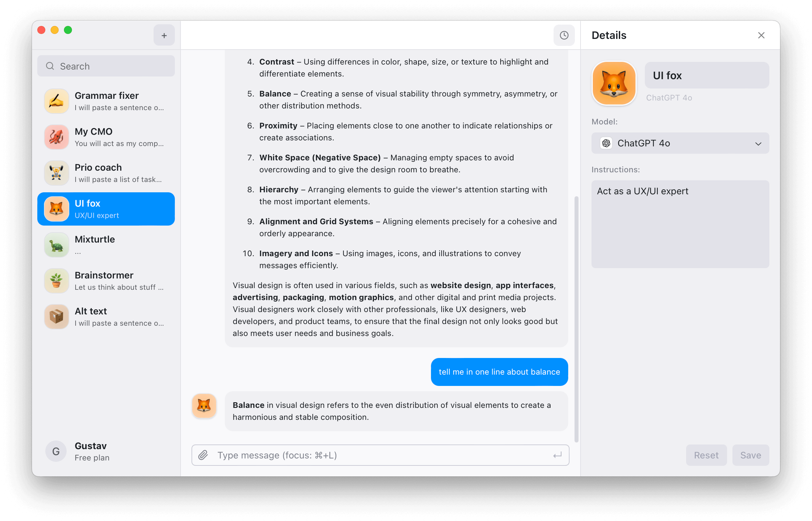Click the message attachment icon
The image size is (812, 521).
(204, 455)
